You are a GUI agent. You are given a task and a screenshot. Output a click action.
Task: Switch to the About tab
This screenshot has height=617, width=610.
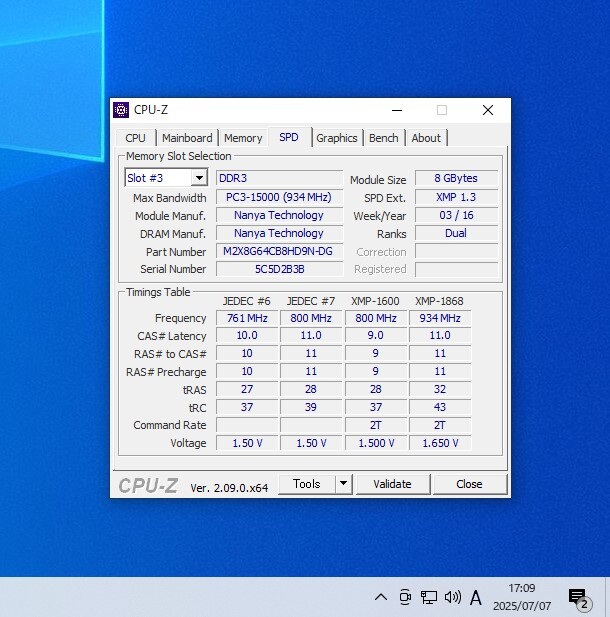click(426, 138)
